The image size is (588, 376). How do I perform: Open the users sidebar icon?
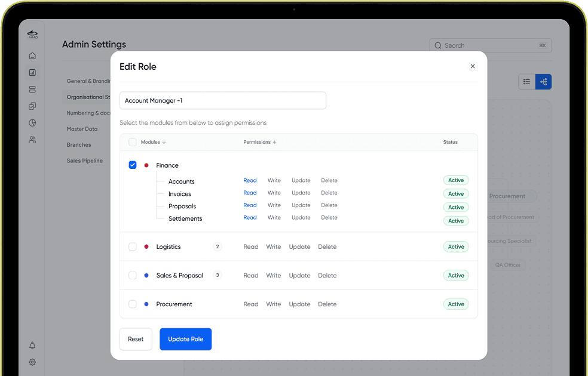pyautogui.click(x=32, y=140)
